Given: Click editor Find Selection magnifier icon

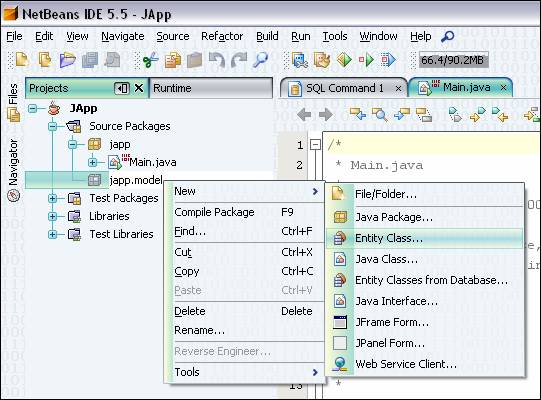Looking at the screenshot, I should (x=381, y=114).
